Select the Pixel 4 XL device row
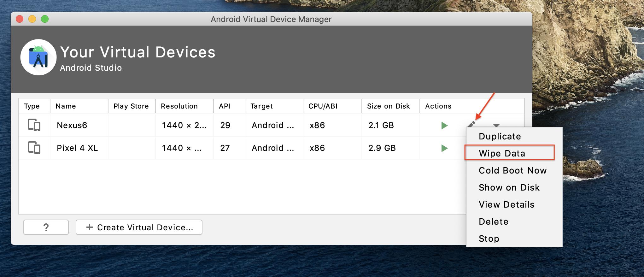This screenshot has width=644, height=277. pyautogui.click(x=77, y=148)
